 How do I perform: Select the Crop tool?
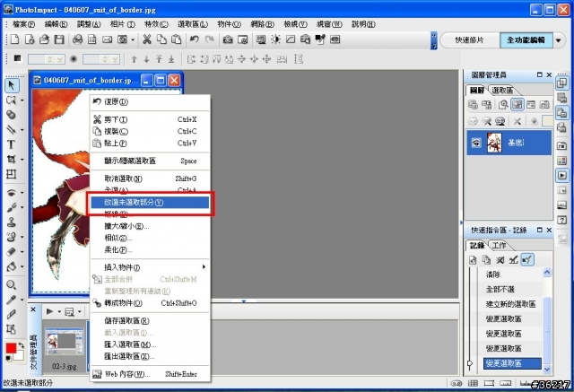click(x=11, y=159)
